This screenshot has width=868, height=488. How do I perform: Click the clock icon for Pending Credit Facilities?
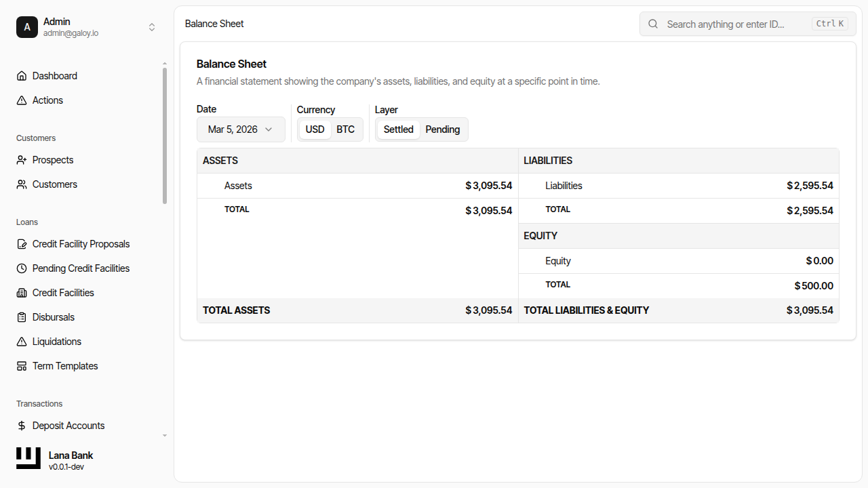coord(21,268)
